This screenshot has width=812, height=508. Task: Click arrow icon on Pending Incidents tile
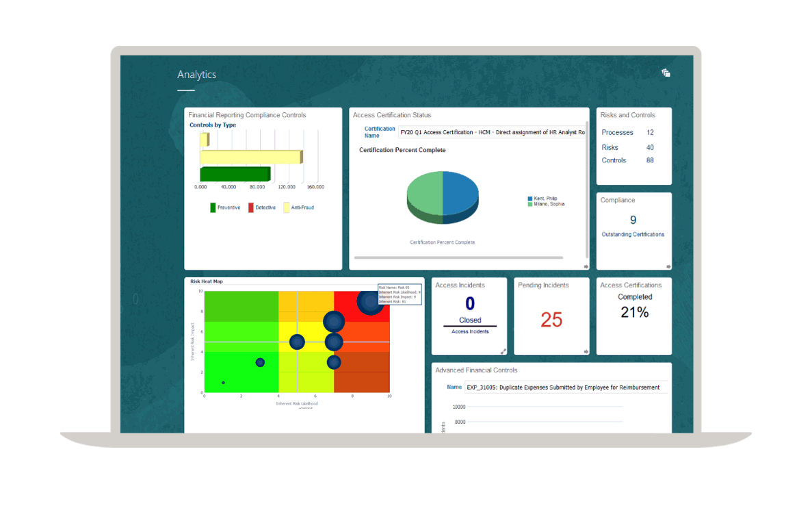coord(586,351)
